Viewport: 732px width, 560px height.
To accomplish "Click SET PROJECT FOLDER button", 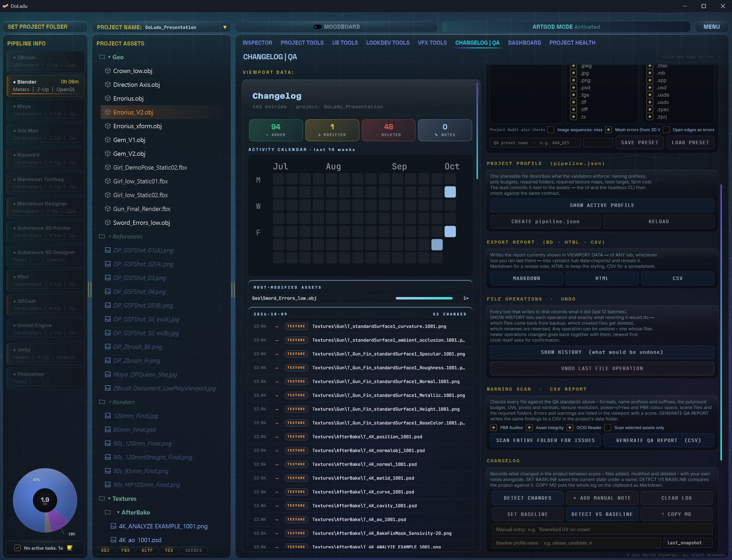I will point(45,27).
